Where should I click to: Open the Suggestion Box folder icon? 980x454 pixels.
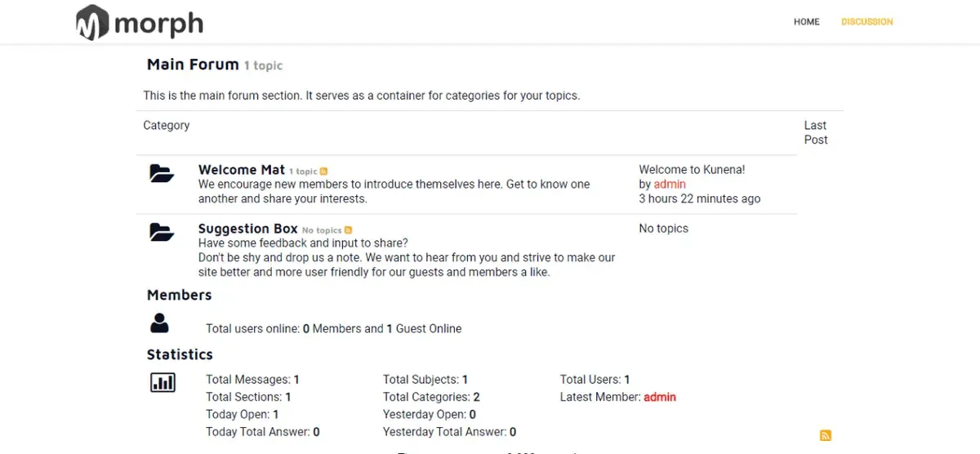pos(162,232)
